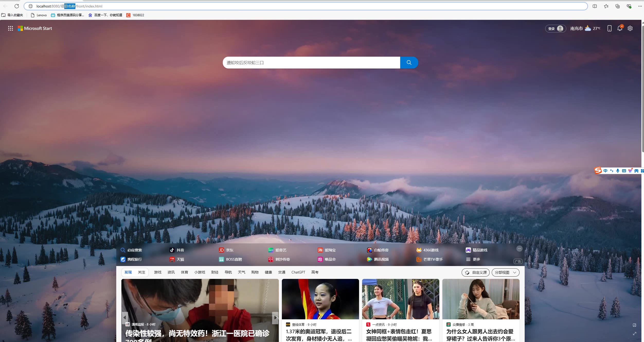The width and height of the screenshot is (644, 342).
Task: Open the notifications bell icon
Action: (x=620, y=28)
